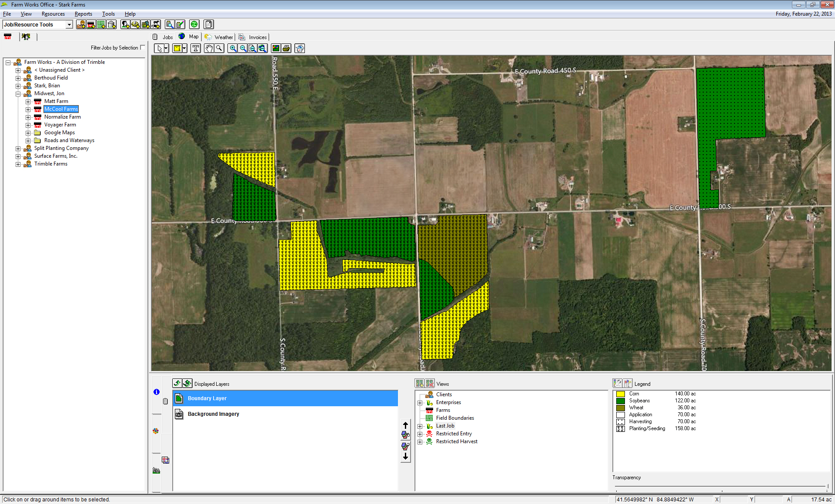Click the copy documents toolbar icon
Screen dimensions: 835x504
[x=209, y=24]
